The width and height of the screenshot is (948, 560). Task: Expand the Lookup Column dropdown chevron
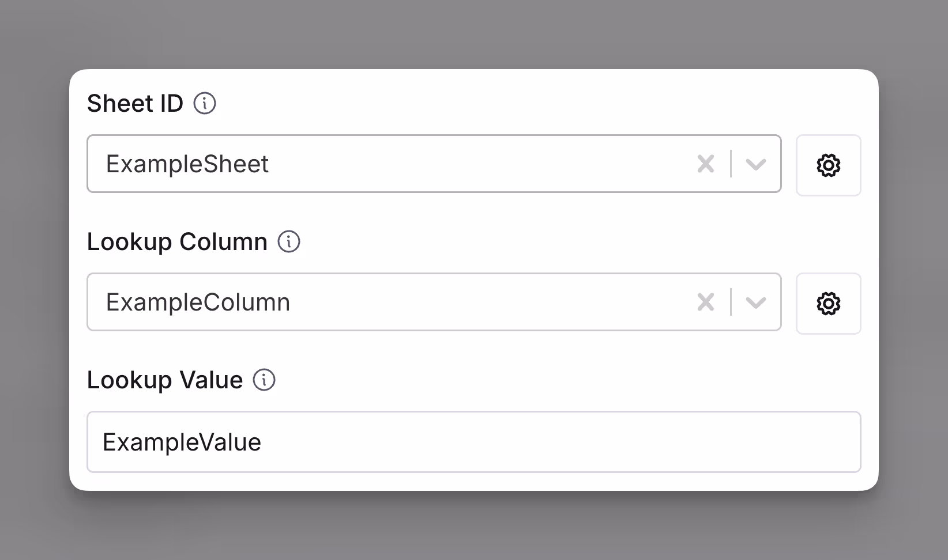tap(755, 303)
